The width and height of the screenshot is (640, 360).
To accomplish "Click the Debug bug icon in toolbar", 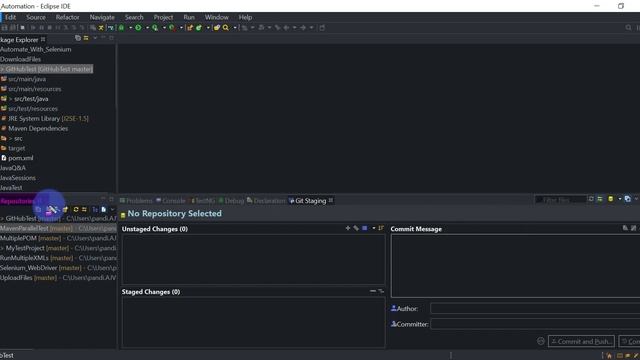I will point(121,28).
